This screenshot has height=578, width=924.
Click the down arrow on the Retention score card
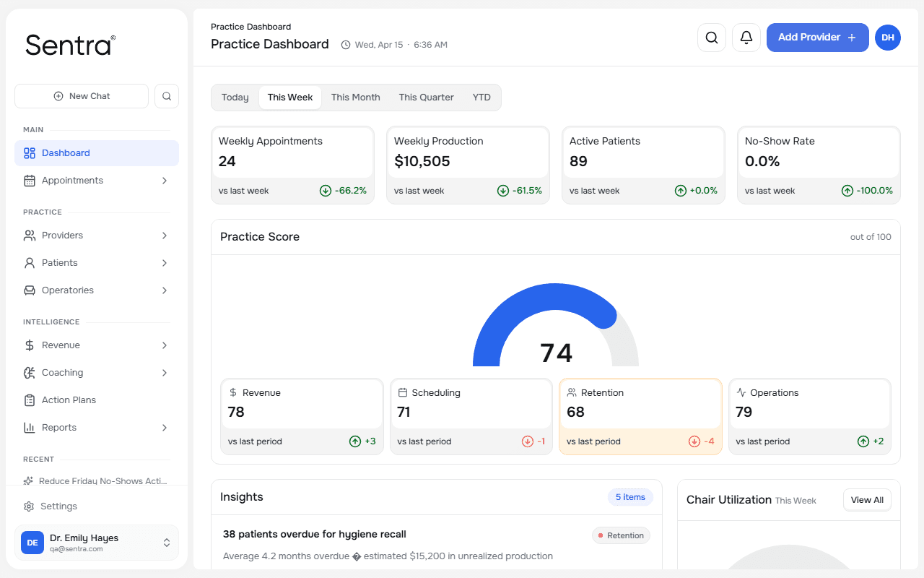point(694,441)
